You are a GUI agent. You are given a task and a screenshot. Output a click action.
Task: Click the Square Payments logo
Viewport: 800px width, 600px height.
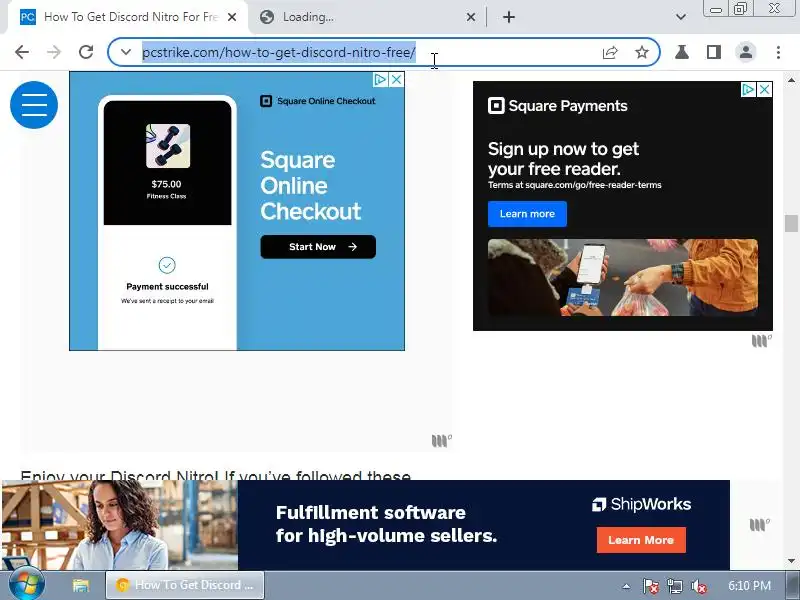tap(558, 106)
